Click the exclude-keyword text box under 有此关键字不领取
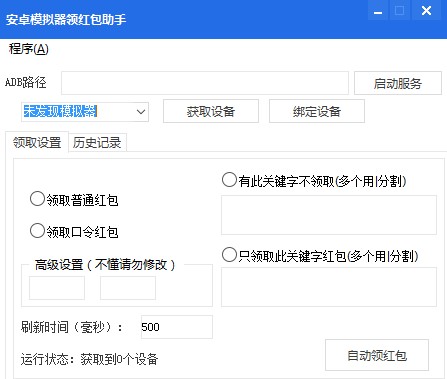Image resolution: width=447 pixels, height=379 pixels. [329, 215]
